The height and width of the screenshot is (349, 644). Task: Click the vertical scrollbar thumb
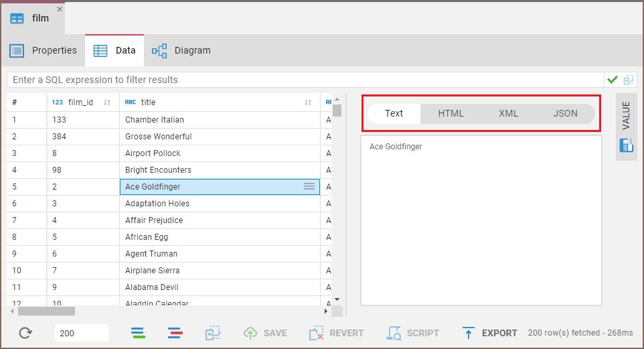(x=337, y=111)
